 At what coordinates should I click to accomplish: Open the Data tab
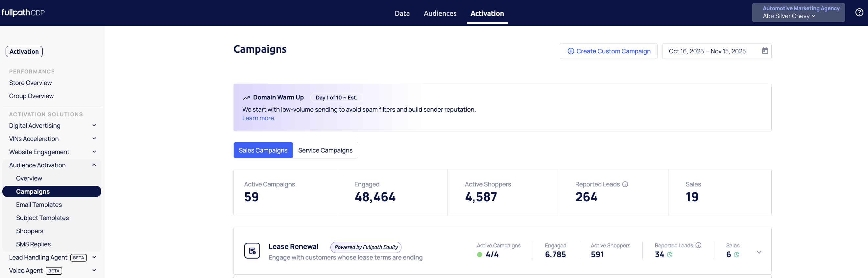402,14
